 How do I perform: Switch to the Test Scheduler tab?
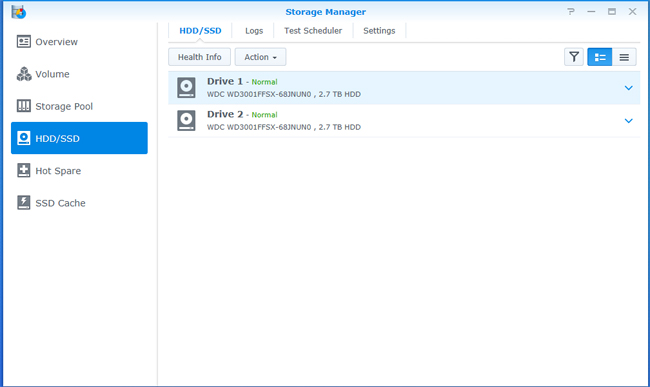point(313,31)
